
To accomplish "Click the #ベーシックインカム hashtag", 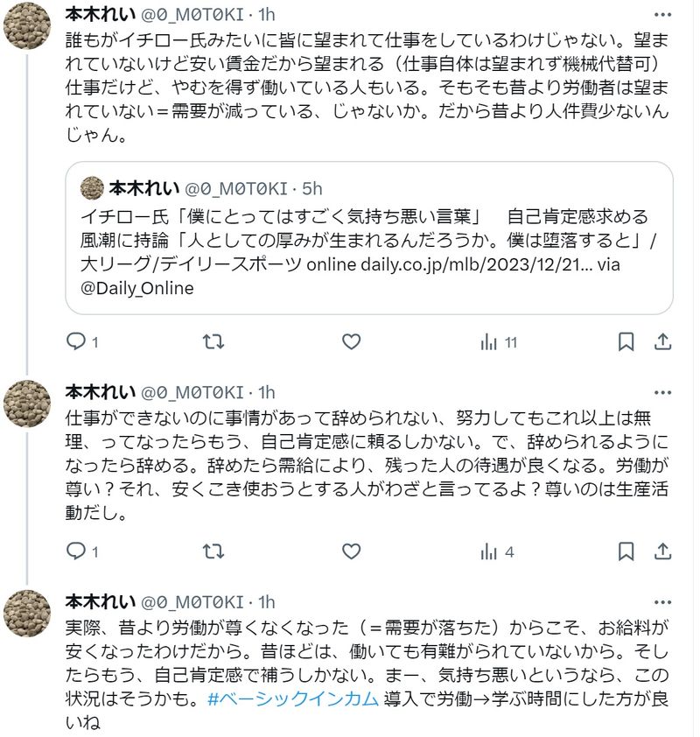I will coord(293,698).
